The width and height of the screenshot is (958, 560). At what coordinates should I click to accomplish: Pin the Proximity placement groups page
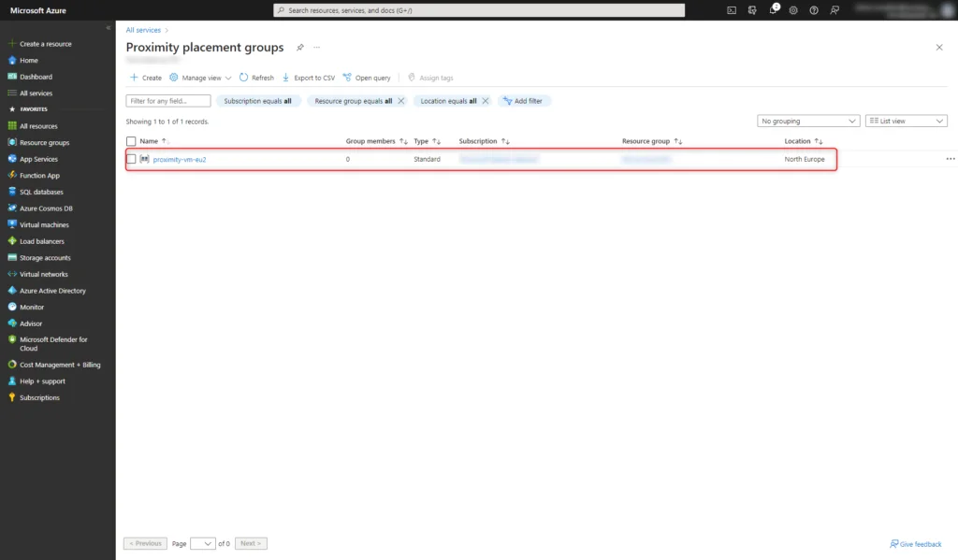click(299, 47)
